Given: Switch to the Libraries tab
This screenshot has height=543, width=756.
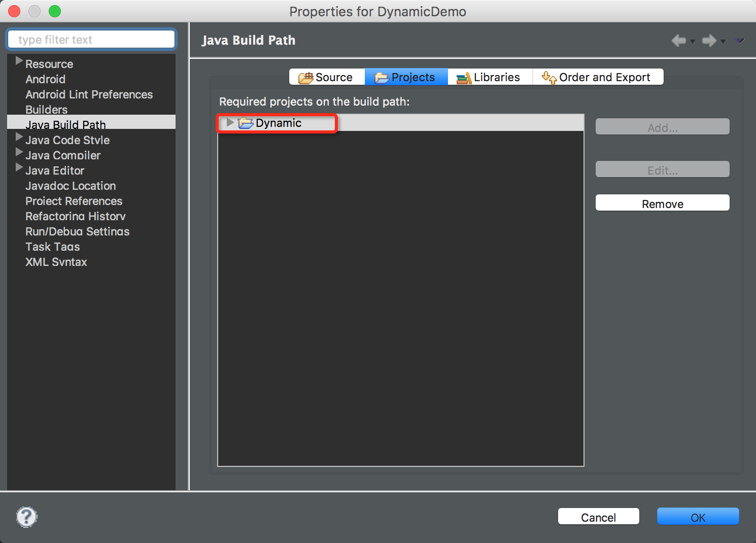Looking at the screenshot, I should [489, 77].
